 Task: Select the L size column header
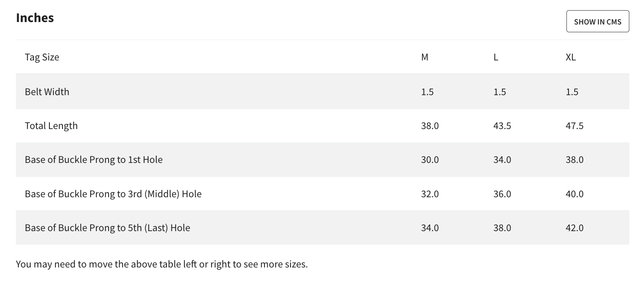[x=496, y=57]
